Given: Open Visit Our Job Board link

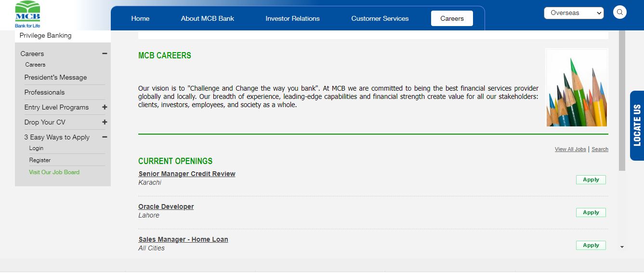Looking at the screenshot, I should click(x=54, y=172).
